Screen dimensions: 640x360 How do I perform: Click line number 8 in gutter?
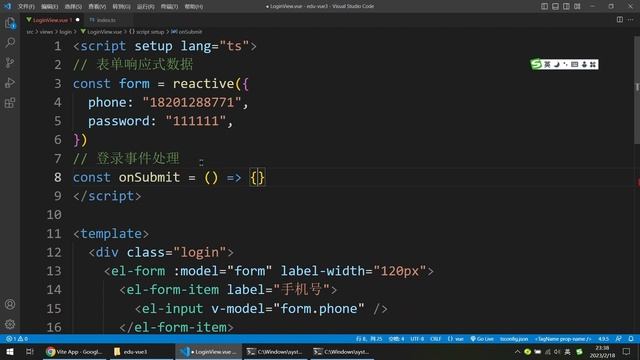pyautogui.click(x=58, y=178)
